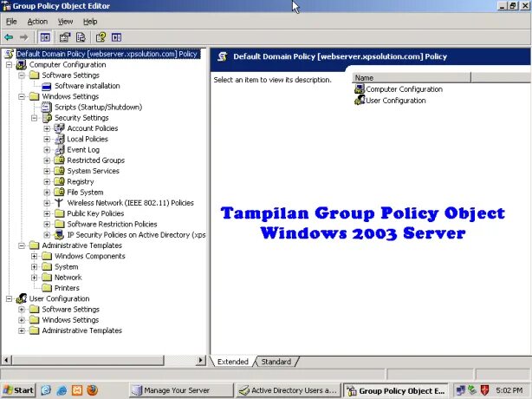Expand Windows Components under Administrative Templates
The height and width of the screenshot is (399, 532).
(35, 256)
